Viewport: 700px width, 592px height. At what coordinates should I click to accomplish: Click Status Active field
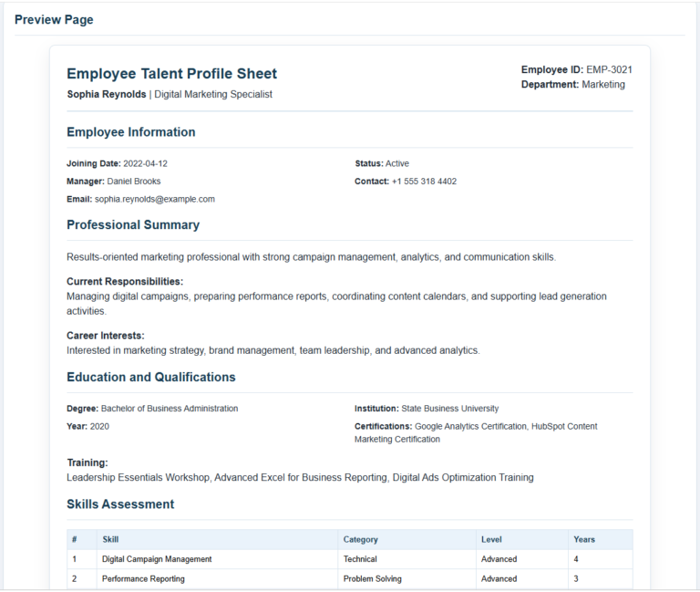[382, 163]
